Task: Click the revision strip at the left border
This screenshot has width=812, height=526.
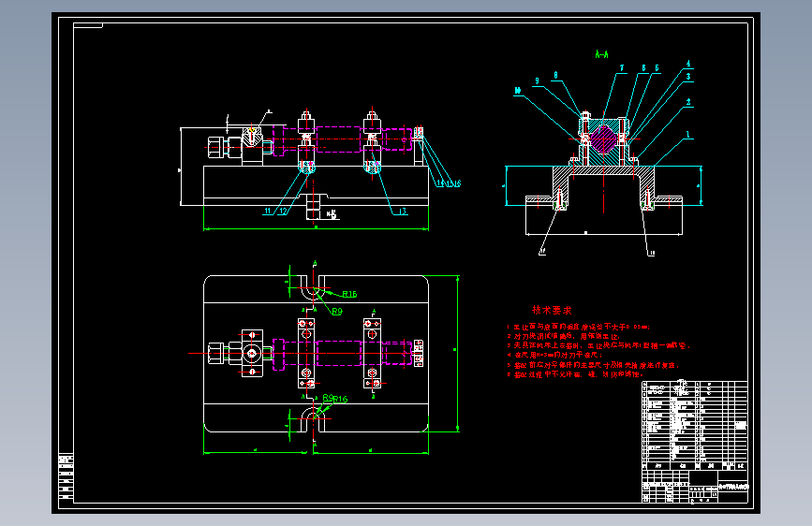Action: pyautogui.click(x=66, y=477)
